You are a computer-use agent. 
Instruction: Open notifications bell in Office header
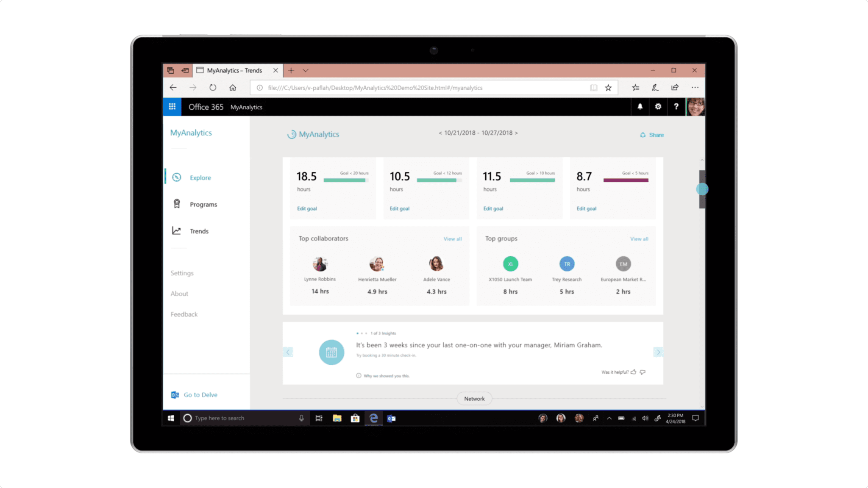click(640, 107)
